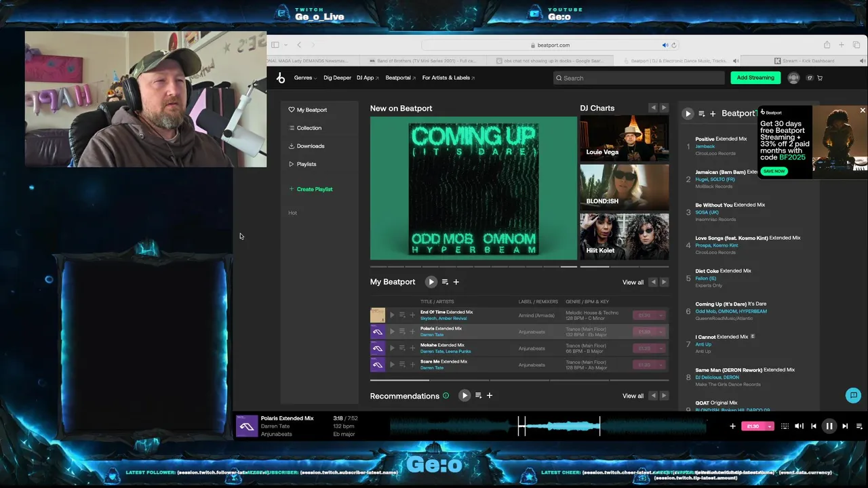868x488 pixels.
Task: Play the Beatport top chart list
Action: click(x=688, y=114)
